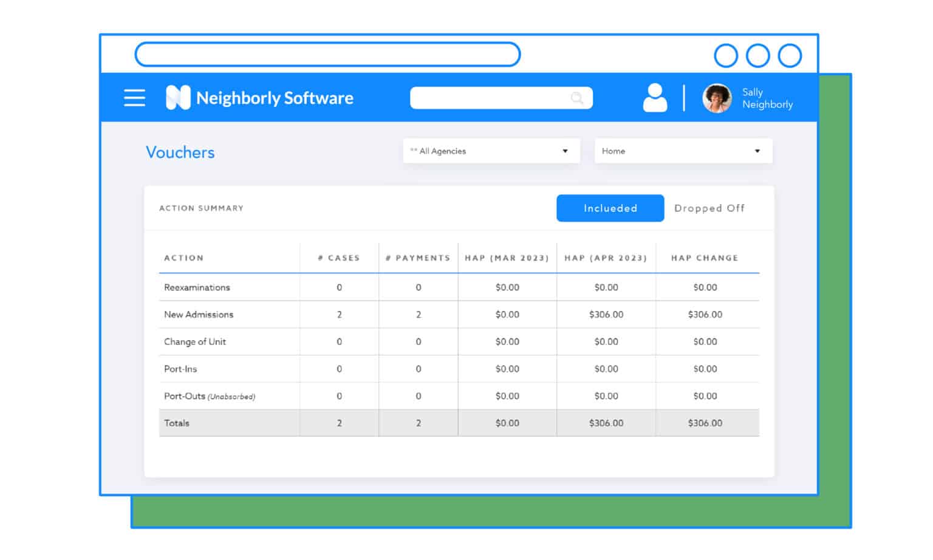Expand the All Agencies dropdown
Image resolution: width=933 pixels, height=560 pixels.
(x=491, y=151)
